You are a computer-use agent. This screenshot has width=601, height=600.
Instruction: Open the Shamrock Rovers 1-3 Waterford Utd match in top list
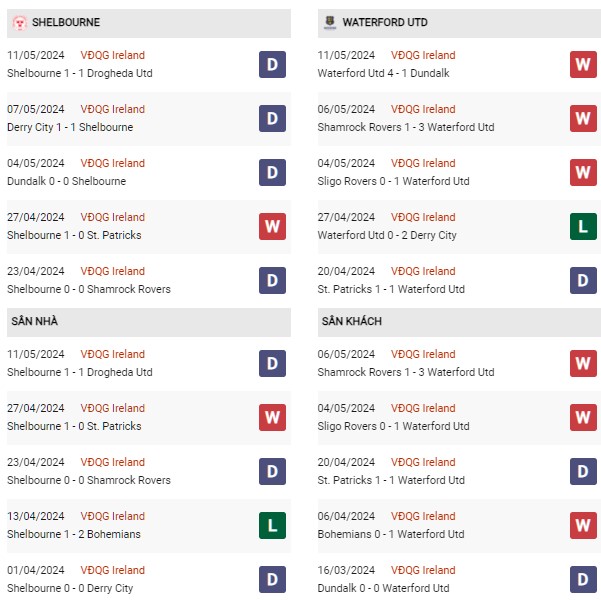coord(406,127)
